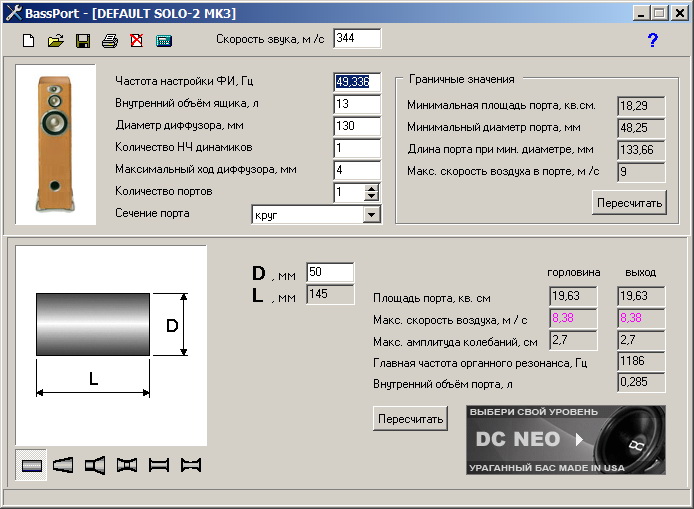Click the minimum port area value 18,29
694x509 pixels.
641,106
